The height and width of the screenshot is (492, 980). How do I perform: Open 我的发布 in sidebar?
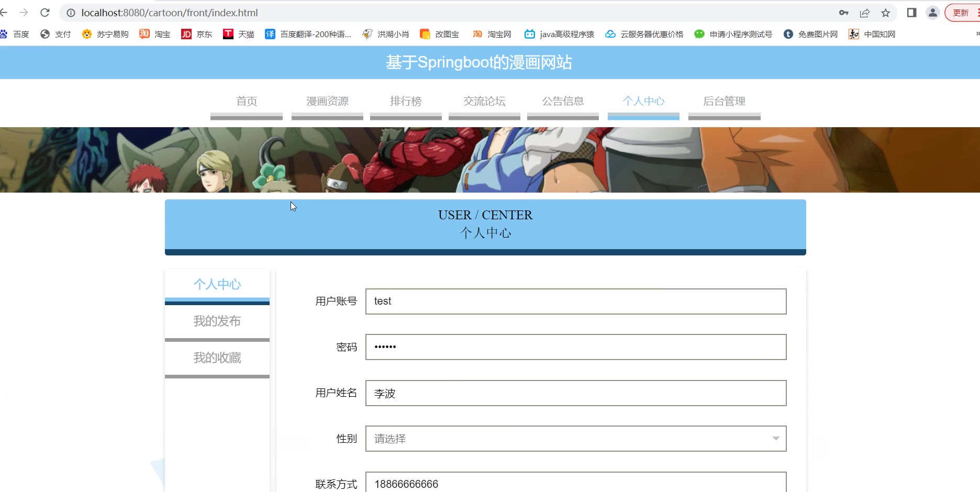(217, 321)
